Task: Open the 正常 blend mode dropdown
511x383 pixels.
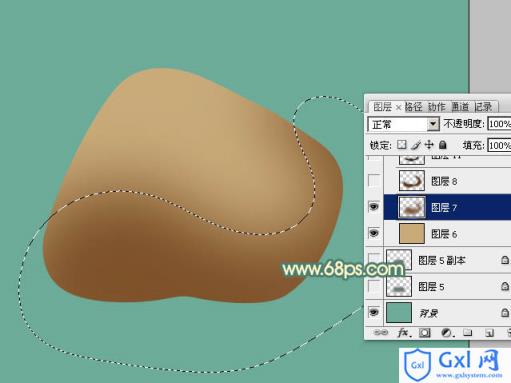Action: click(x=403, y=124)
